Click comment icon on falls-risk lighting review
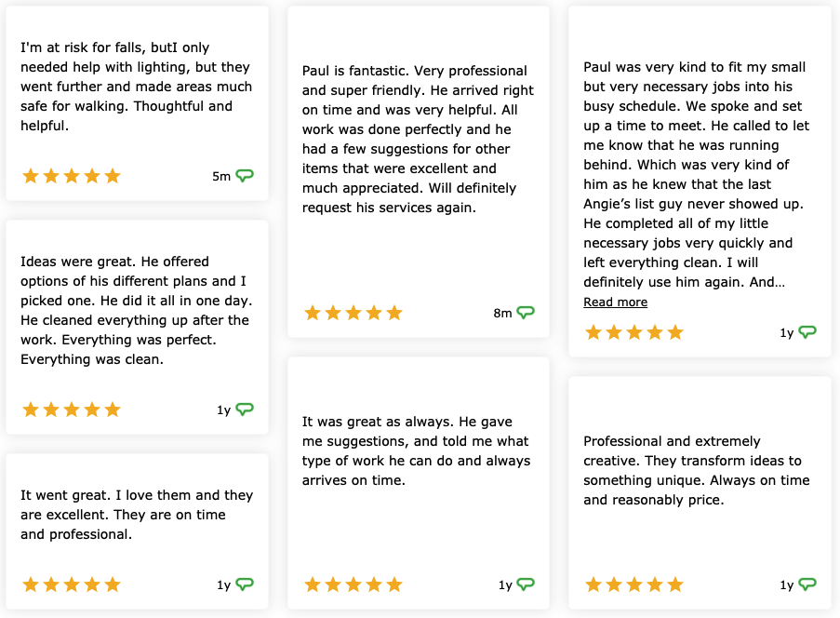 [x=245, y=175]
